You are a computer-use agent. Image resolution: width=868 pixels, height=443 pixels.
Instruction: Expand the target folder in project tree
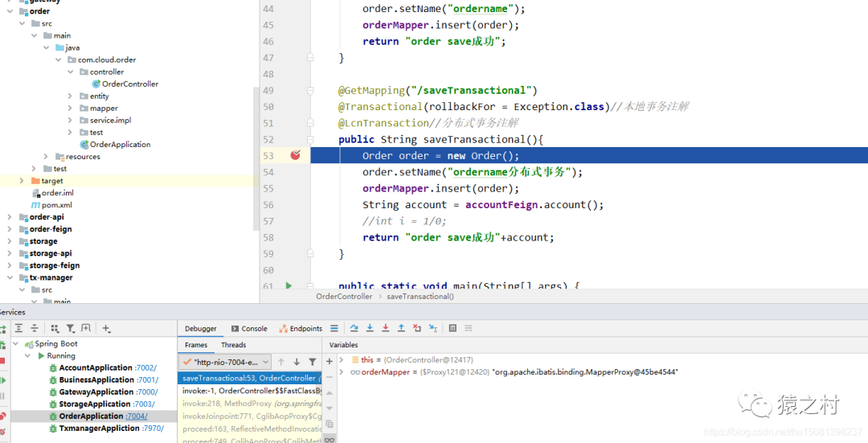pyautogui.click(x=22, y=181)
